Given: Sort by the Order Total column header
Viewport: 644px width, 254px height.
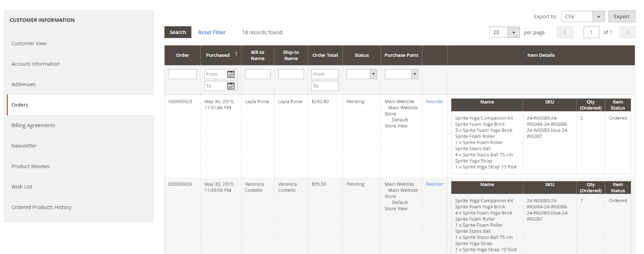Looking at the screenshot, I should click(x=325, y=55).
